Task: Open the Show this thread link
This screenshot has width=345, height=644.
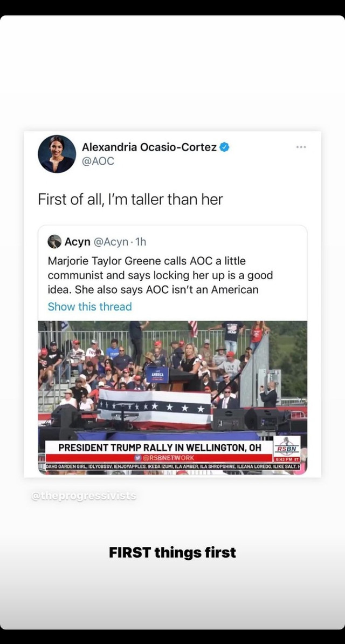Action: pyautogui.click(x=90, y=307)
